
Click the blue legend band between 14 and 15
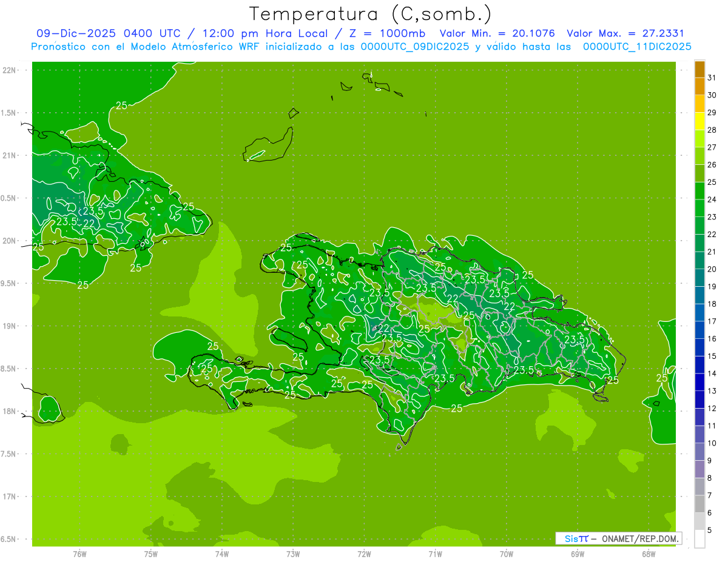pyautogui.click(x=699, y=365)
